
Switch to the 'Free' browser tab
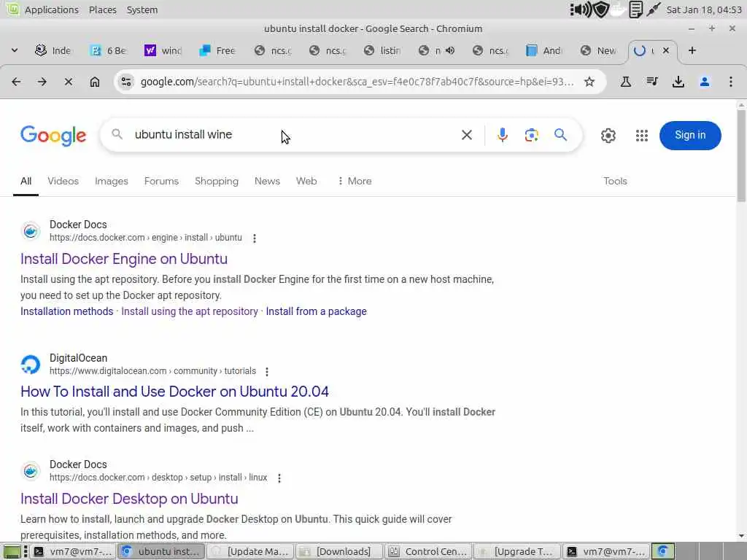coord(217,50)
